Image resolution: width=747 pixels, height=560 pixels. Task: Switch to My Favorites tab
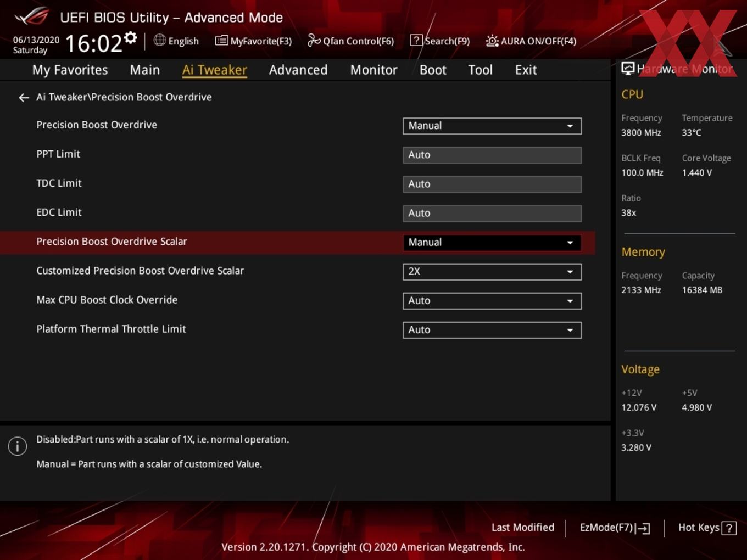point(70,70)
